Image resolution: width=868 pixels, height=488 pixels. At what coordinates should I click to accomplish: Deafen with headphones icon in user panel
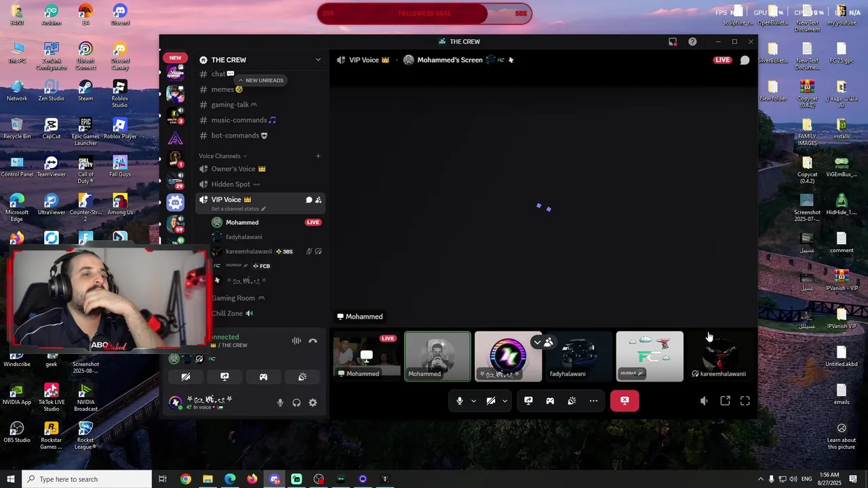coord(296,403)
